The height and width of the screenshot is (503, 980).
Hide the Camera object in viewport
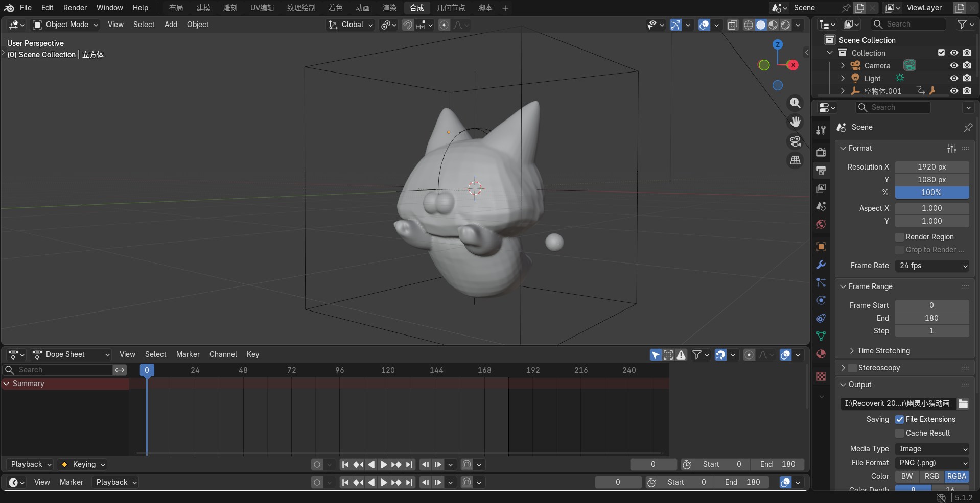click(x=954, y=65)
